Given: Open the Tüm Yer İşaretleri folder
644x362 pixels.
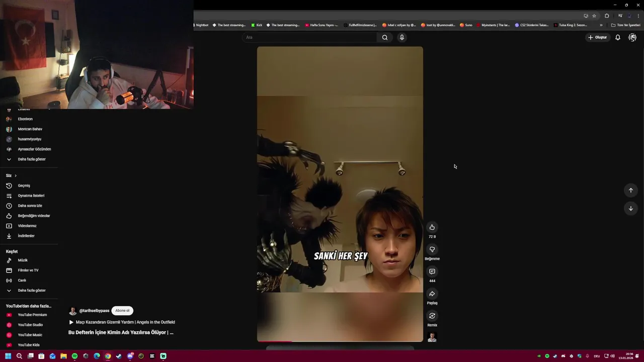Looking at the screenshot, I should point(625,25).
